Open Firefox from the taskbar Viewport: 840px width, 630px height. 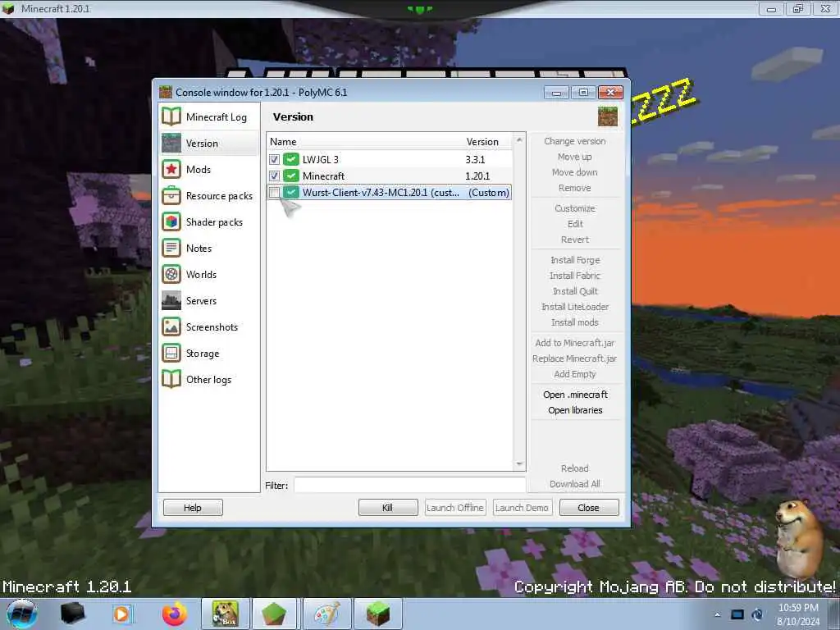point(175,614)
